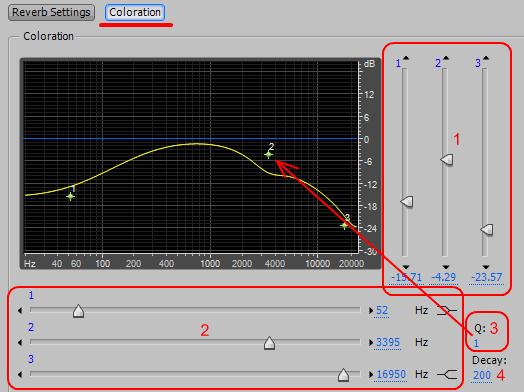Click the band 2 vertical gain slider handle

pos(447,160)
